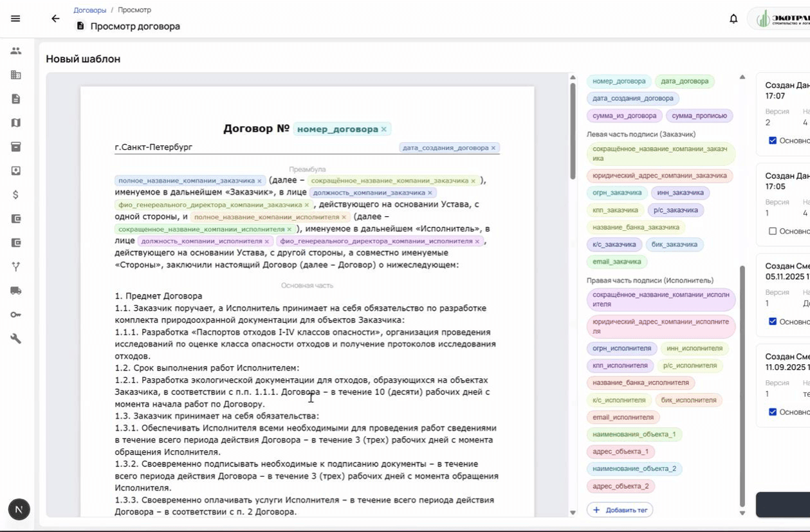
Task: Click the tag panel scrollbar thumb
Action: pyautogui.click(x=742, y=386)
